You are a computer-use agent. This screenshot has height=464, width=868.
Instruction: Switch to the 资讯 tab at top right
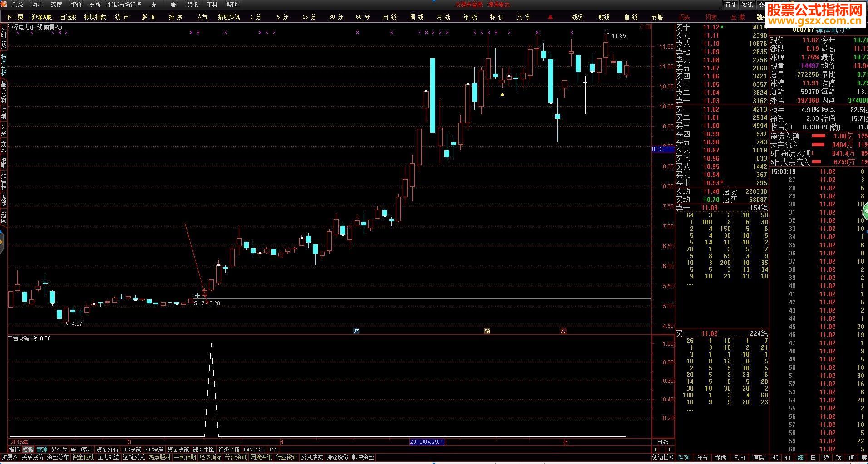pos(747,5)
